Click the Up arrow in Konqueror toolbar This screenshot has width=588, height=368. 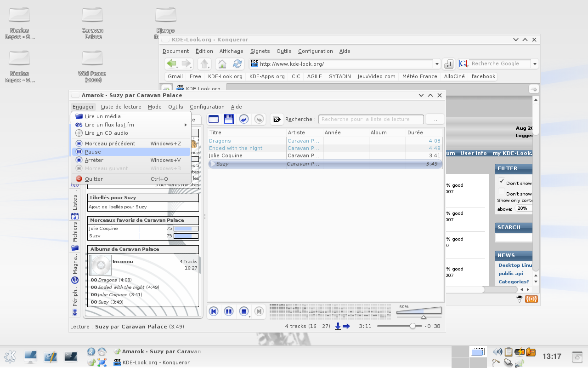click(x=204, y=63)
